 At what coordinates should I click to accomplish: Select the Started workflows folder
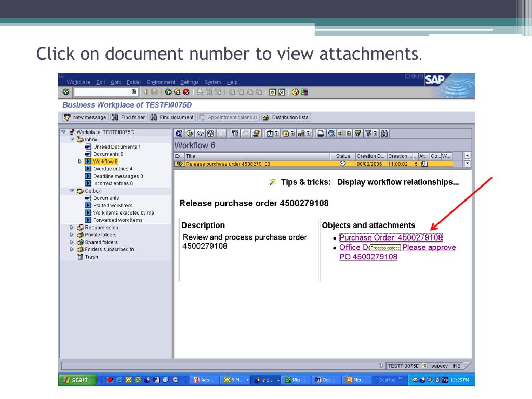[113, 205]
